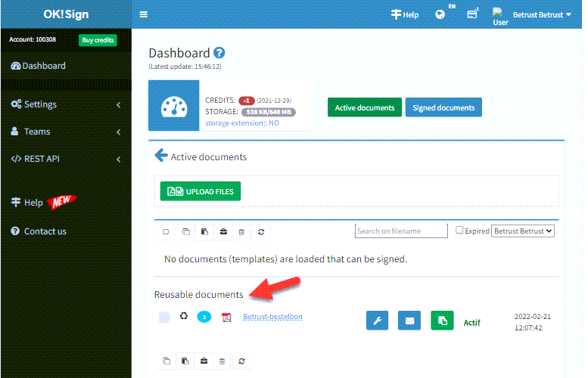Screen dimensions: 588x378
Task: Click the briefcase icon in lower toolbar
Action: pyautogui.click(x=204, y=361)
